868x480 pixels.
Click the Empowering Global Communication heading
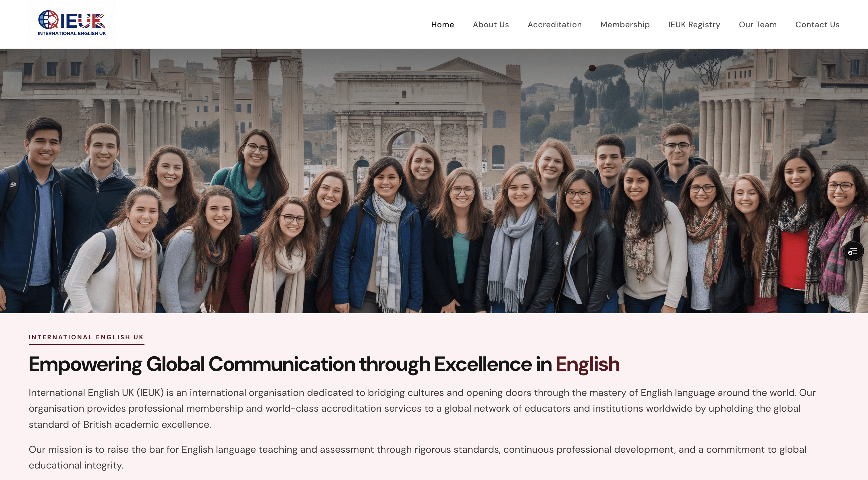pos(324,364)
